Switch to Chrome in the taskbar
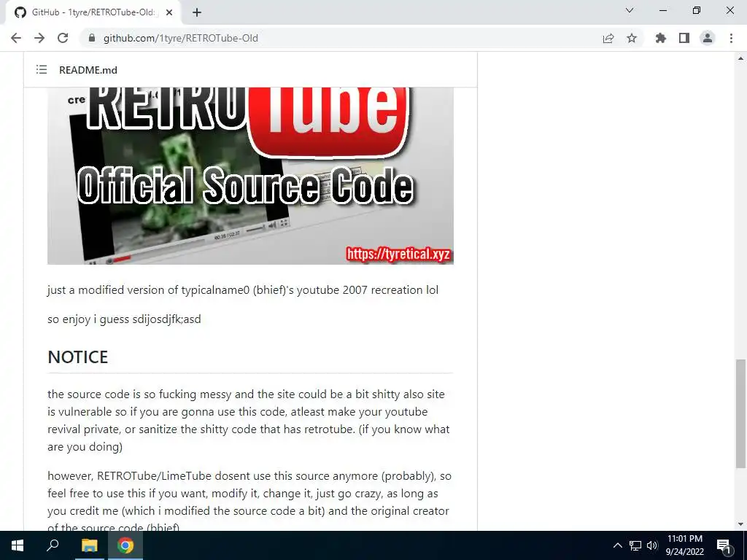The width and height of the screenshot is (747, 560). click(125, 545)
